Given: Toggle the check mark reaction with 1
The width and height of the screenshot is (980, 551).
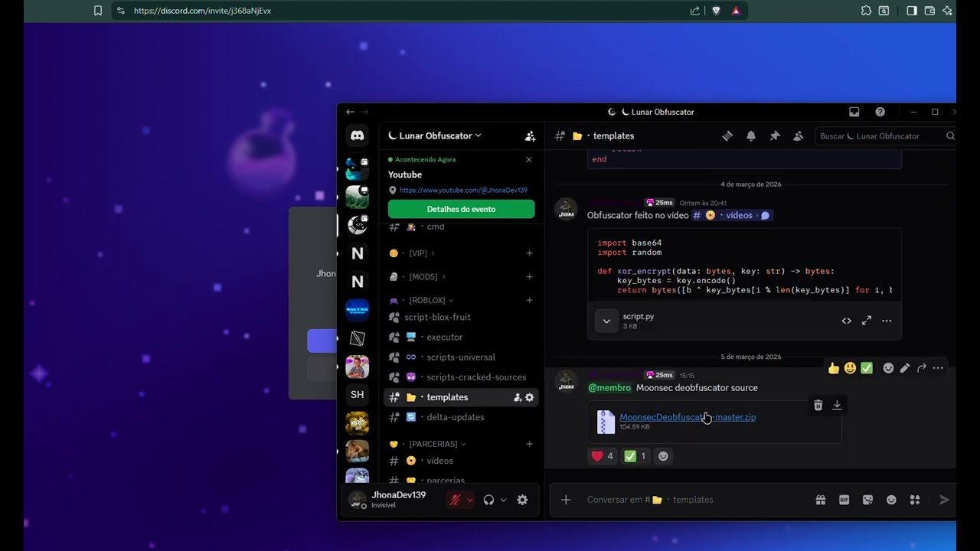Looking at the screenshot, I should tap(635, 456).
